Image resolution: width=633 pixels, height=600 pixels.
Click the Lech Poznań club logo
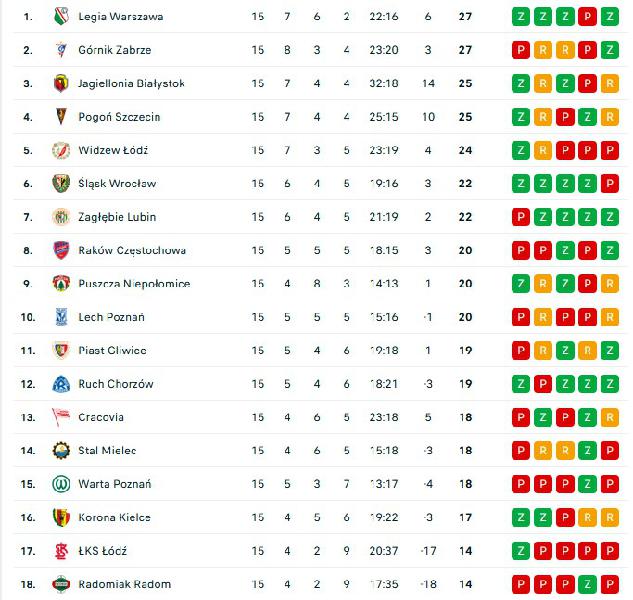click(x=60, y=317)
